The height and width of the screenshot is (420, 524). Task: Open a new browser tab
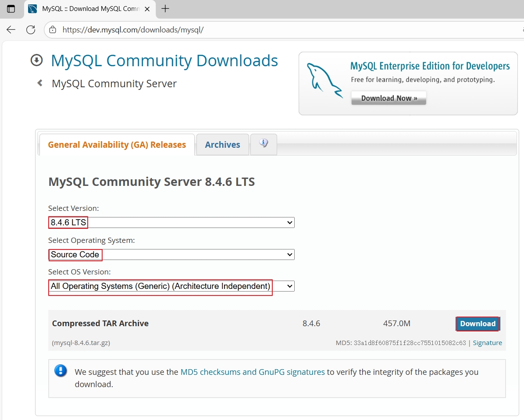point(165,9)
